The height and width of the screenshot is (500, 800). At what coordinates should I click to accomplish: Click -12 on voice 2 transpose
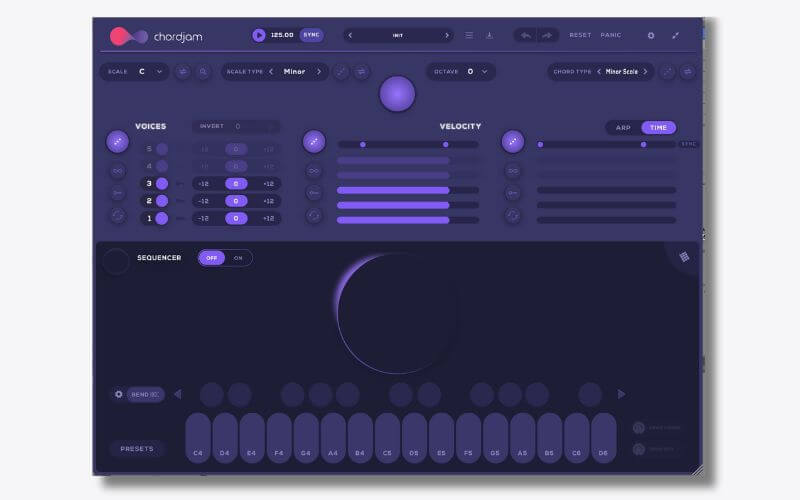[204, 201]
